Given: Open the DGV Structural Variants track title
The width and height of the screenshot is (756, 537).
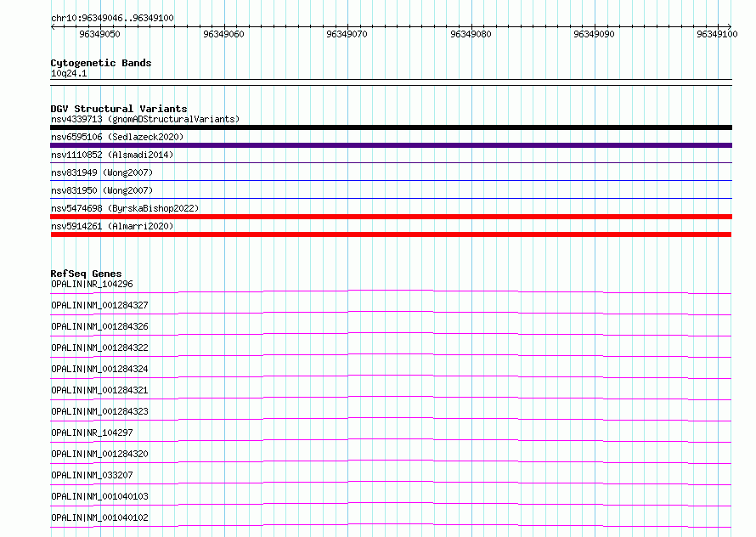Looking at the screenshot, I should [119, 109].
